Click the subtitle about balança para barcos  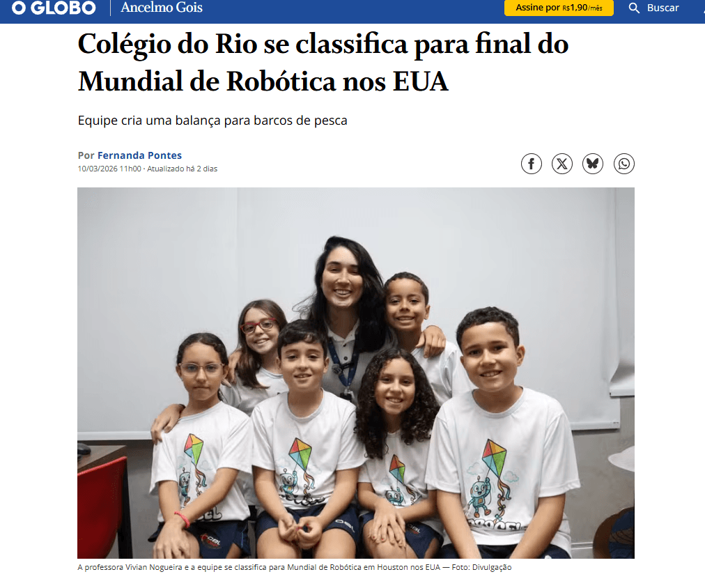pos(212,121)
